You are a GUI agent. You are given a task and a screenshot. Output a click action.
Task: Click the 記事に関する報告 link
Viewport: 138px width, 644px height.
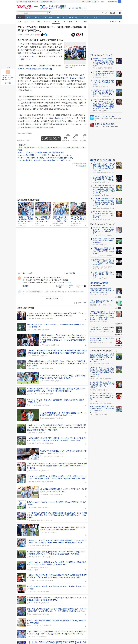[24, 140]
